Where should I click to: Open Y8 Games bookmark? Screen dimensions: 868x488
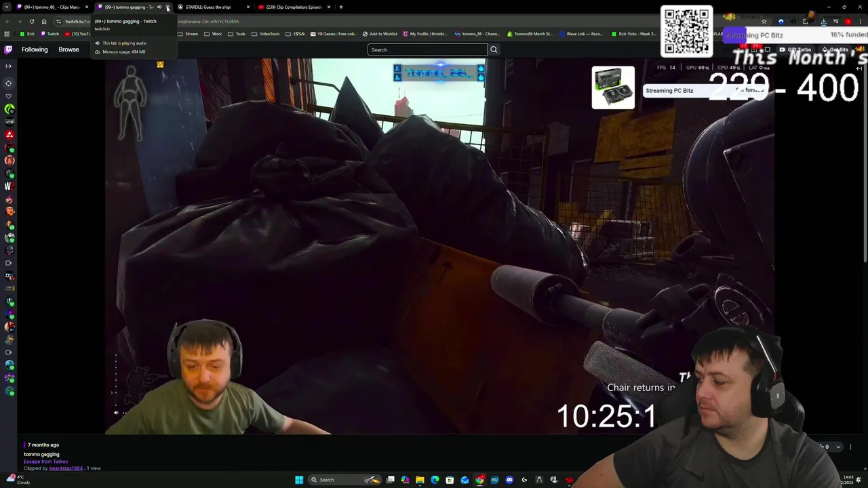click(332, 34)
